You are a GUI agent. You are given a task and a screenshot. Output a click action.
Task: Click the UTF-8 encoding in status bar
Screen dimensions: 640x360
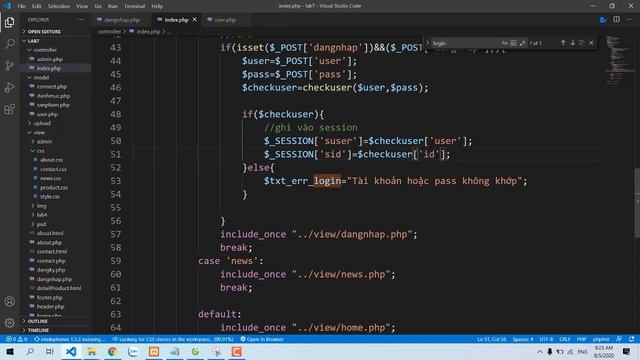pyautogui.click(x=546, y=339)
